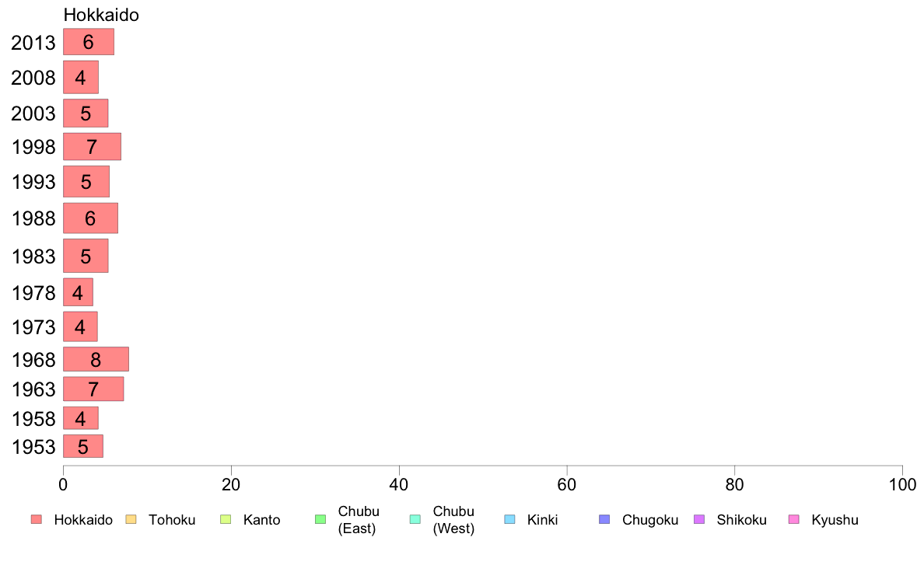Click the Kyushu legend color swatch
Screen dimensions: 924x572
pos(794,519)
